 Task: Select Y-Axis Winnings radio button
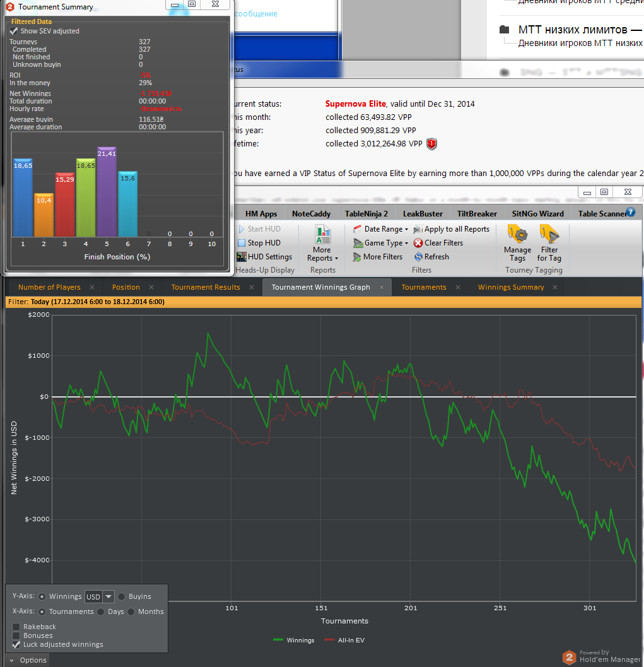[42, 596]
